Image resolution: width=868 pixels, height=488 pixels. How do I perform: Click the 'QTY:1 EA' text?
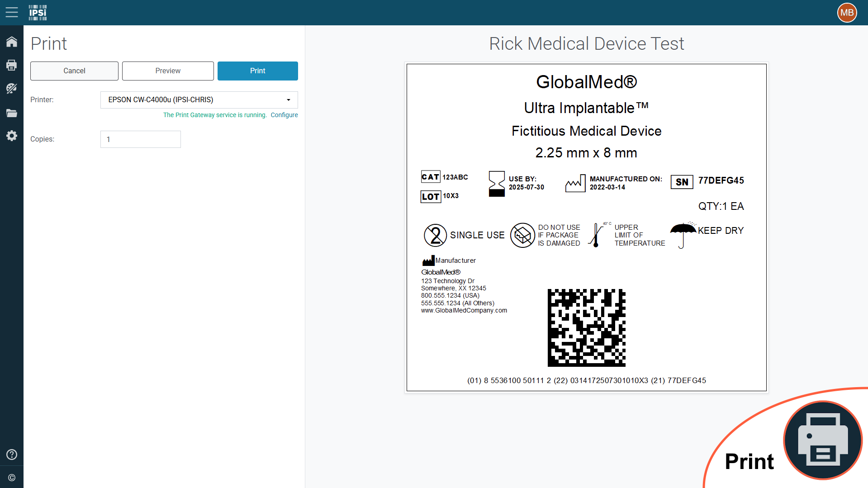click(x=721, y=206)
